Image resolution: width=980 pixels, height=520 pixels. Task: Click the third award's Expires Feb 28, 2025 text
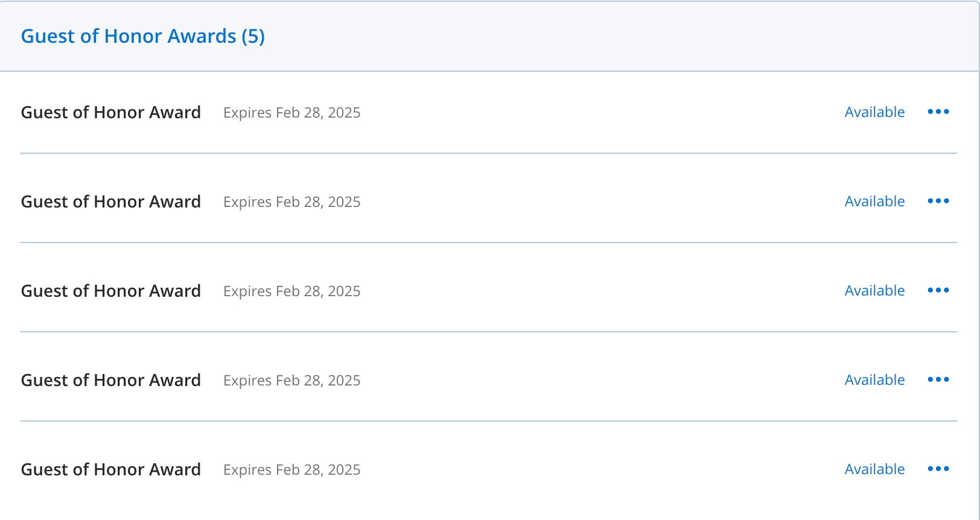292,291
